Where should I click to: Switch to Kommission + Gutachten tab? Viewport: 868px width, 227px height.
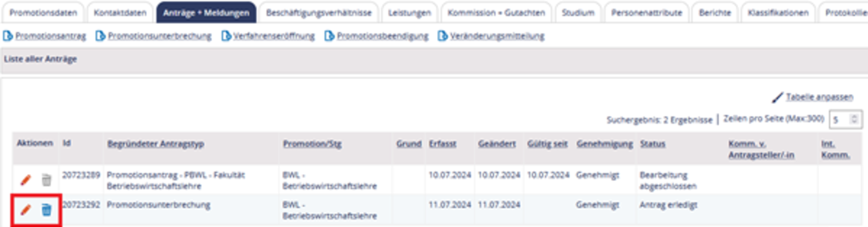[x=496, y=13]
